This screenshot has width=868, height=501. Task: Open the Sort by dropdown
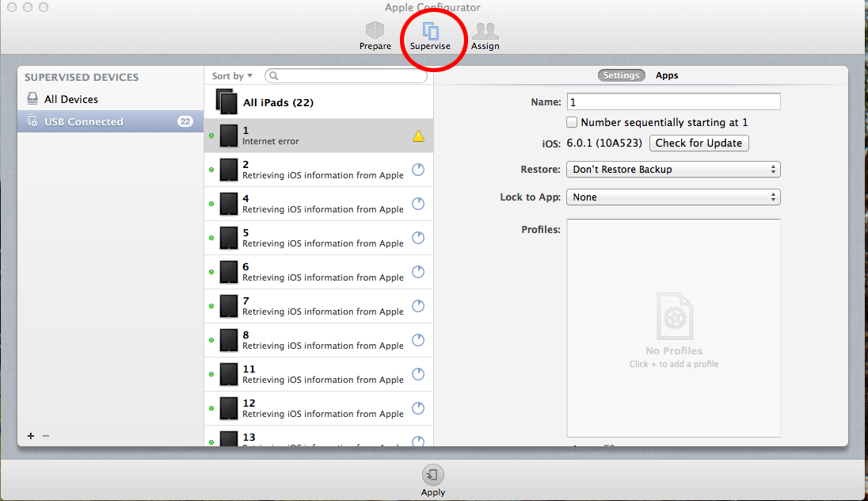tap(232, 76)
